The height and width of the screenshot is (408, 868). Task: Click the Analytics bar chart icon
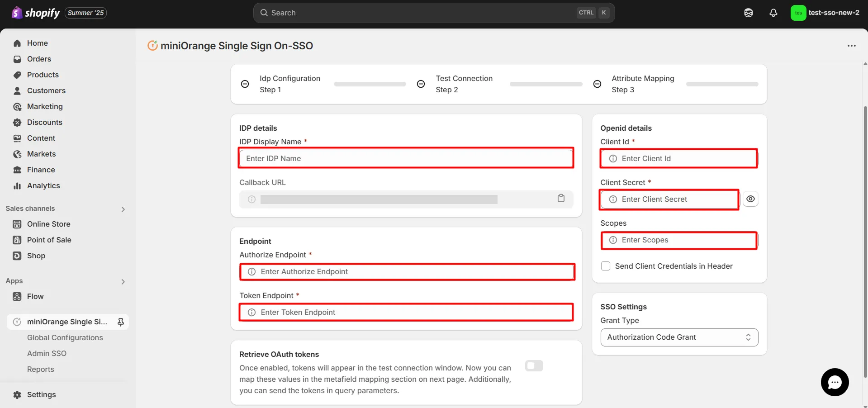(x=17, y=186)
